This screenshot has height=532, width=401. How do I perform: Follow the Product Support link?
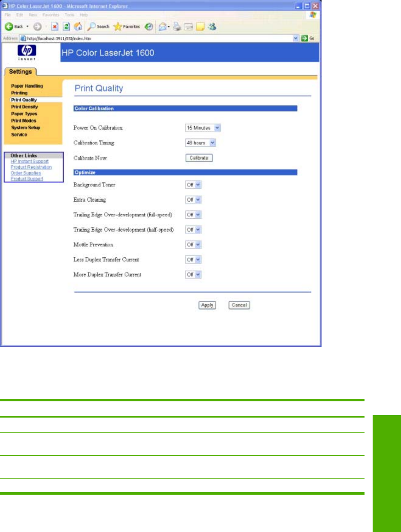27,179
